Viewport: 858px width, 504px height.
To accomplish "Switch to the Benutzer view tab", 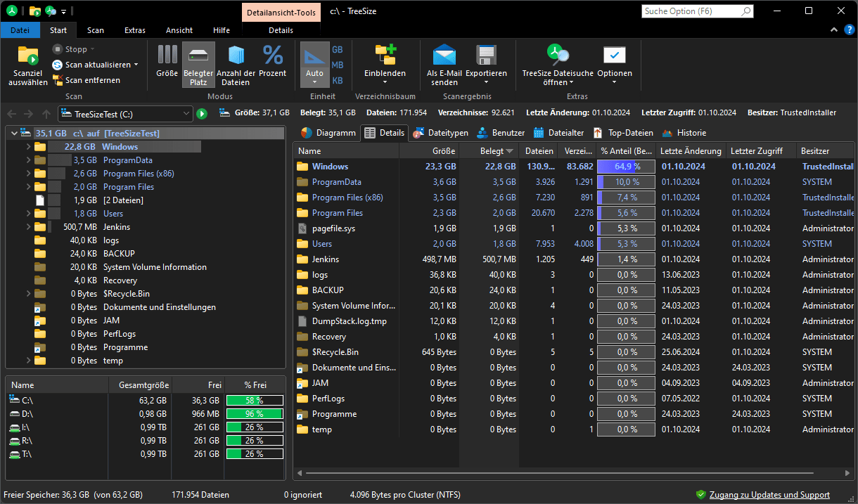I will point(501,133).
